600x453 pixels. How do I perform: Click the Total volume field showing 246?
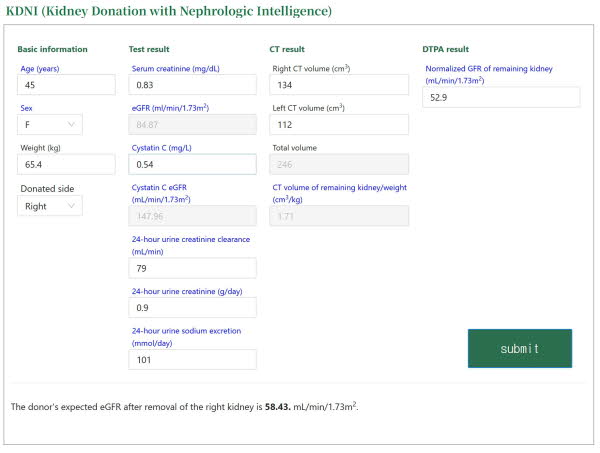point(339,164)
